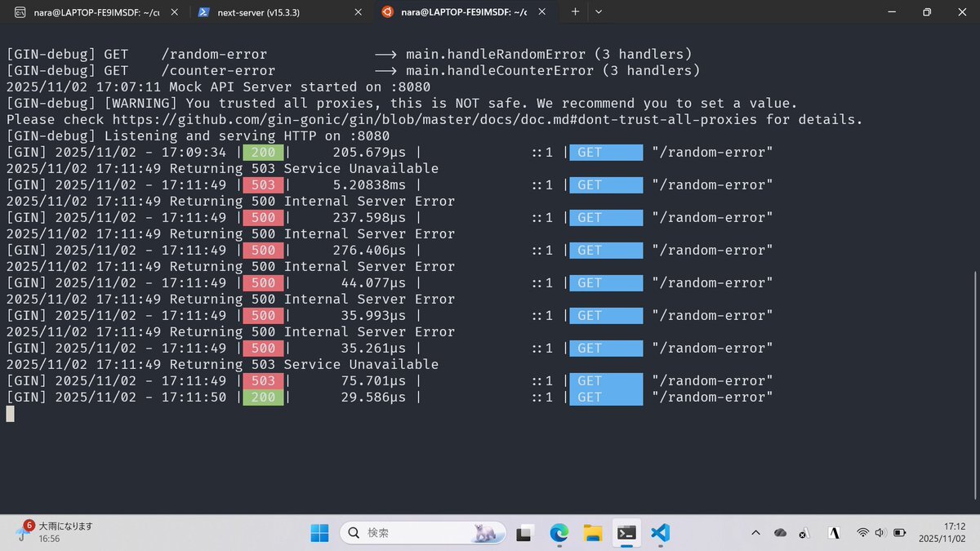Click the Ubuntu icon on the active tab
This screenshot has height=551, width=980.
click(x=387, y=12)
